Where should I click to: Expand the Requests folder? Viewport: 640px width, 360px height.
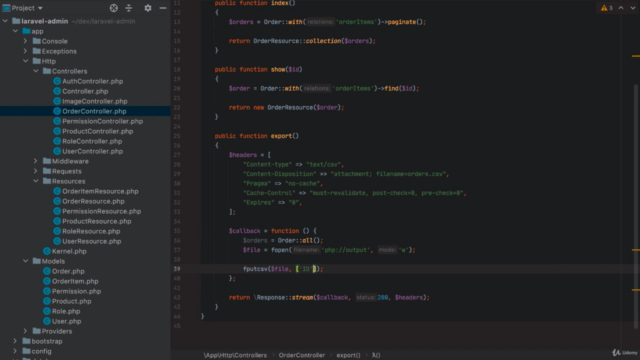click(x=36, y=171)
